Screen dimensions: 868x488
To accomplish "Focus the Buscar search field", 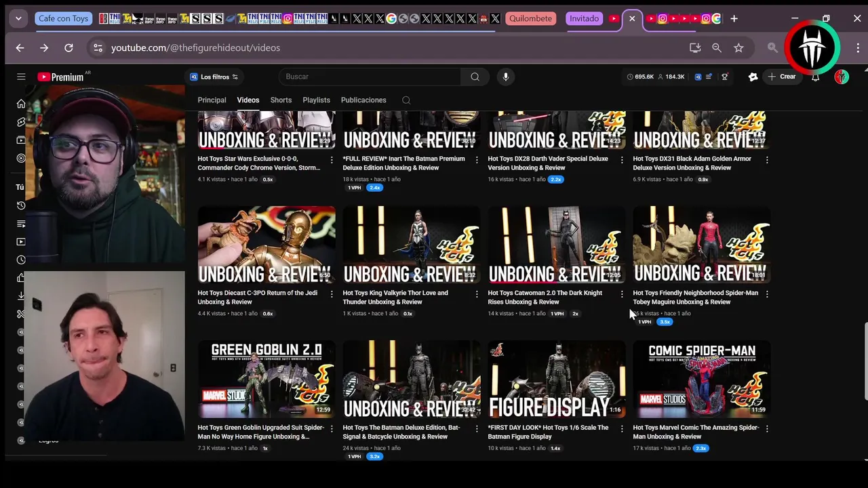I will [x=370, y=77].
